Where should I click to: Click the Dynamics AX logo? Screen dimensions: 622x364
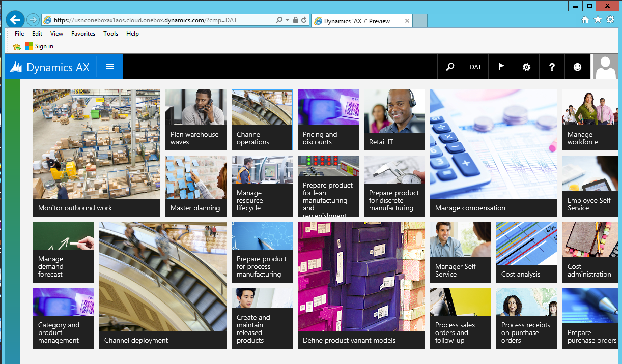50,67
